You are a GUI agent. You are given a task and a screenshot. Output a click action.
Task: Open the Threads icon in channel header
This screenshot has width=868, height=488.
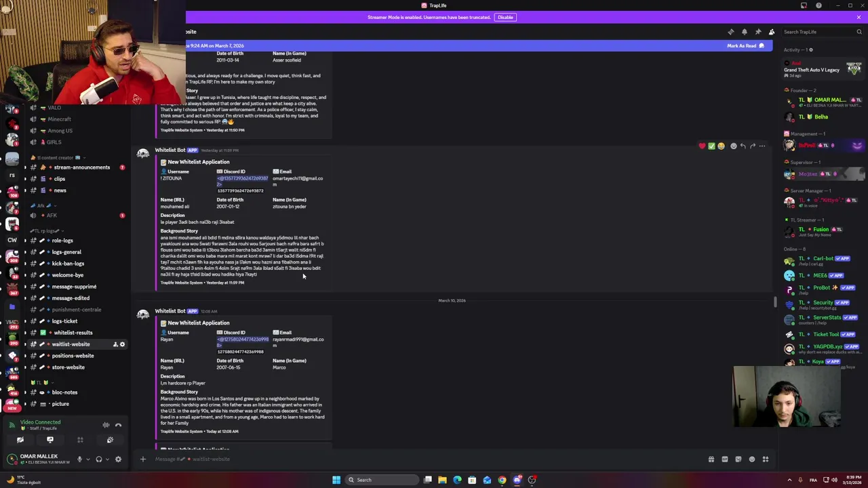730,32
